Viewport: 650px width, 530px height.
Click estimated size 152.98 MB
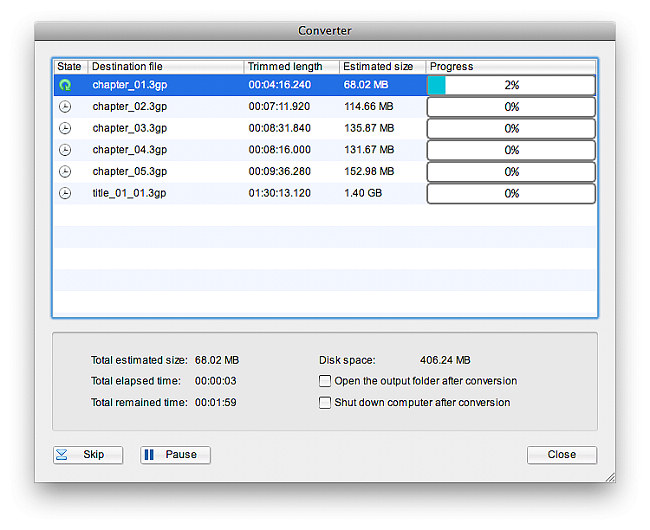[369, 171]
